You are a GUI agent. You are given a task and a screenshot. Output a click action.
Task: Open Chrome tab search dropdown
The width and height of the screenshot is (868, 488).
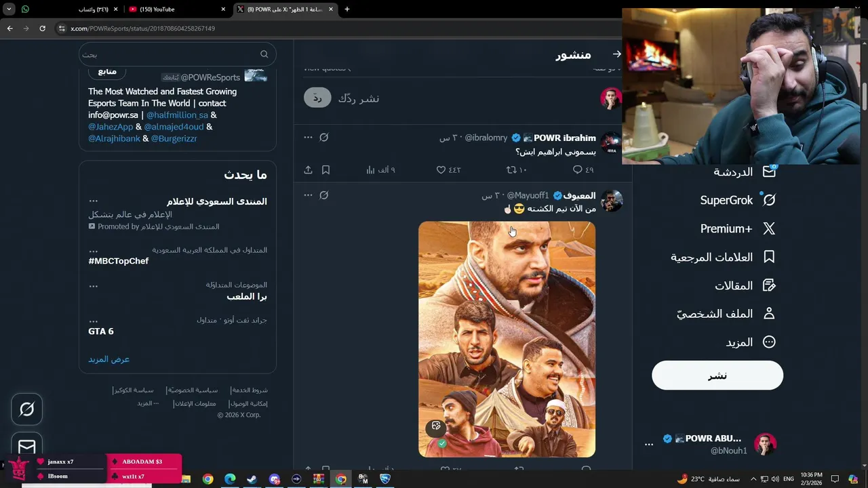coord(9,9)
